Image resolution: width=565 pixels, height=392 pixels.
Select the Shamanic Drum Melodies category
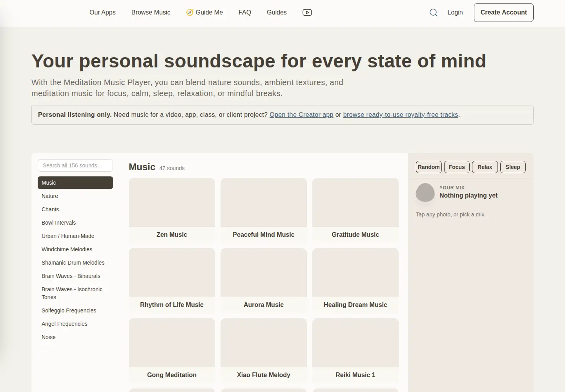tap(75, 263)
